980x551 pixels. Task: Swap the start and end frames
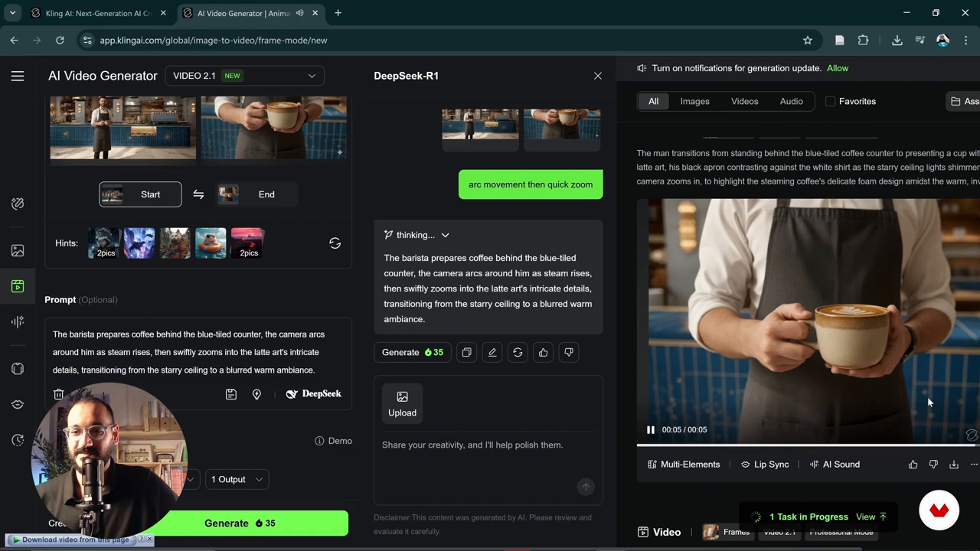click(x=198, y=194)
